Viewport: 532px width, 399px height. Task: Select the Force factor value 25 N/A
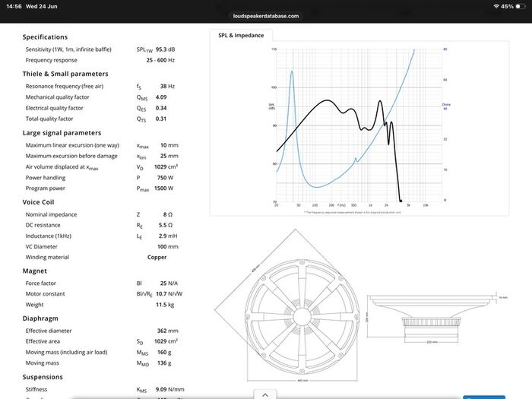[x=169, y=283]
